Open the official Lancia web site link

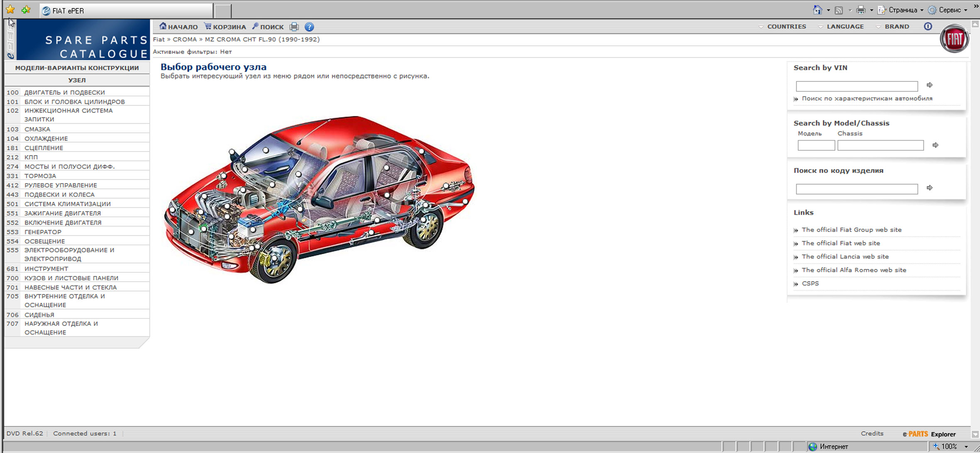point(845,257)
